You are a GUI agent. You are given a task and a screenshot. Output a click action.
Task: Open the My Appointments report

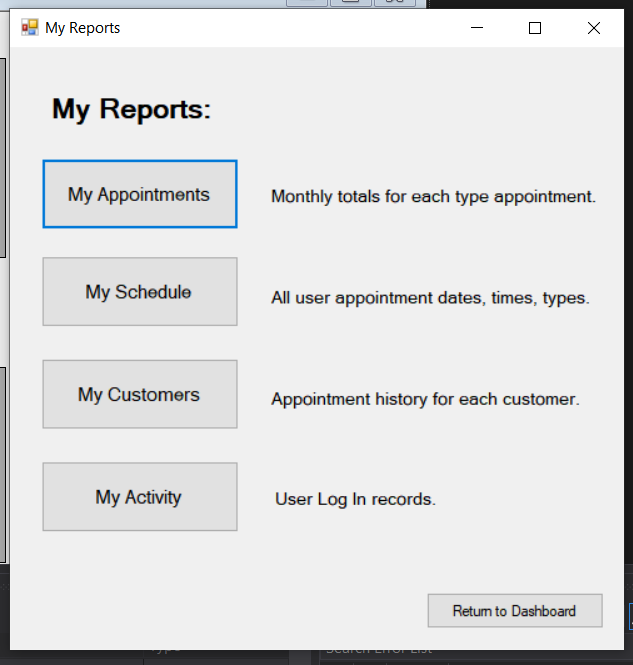pyautogui.click(x=140, y=194)
